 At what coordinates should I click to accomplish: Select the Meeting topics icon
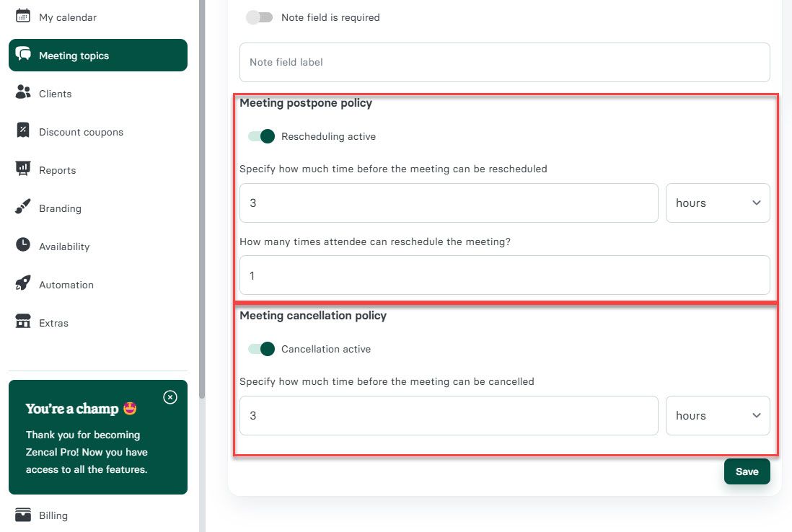[23, 55]
